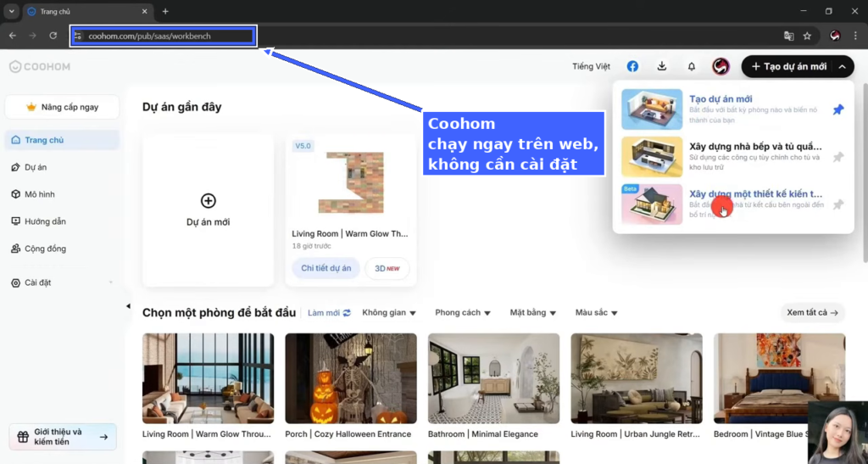Open Chi tiết dự án for Living Room
This screenshot has height=464, width=868.
[326, 269]
